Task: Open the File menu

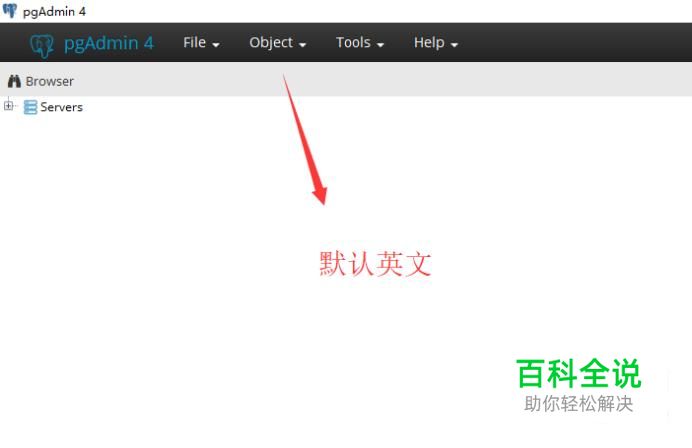Action: click(x=201, y=43)
